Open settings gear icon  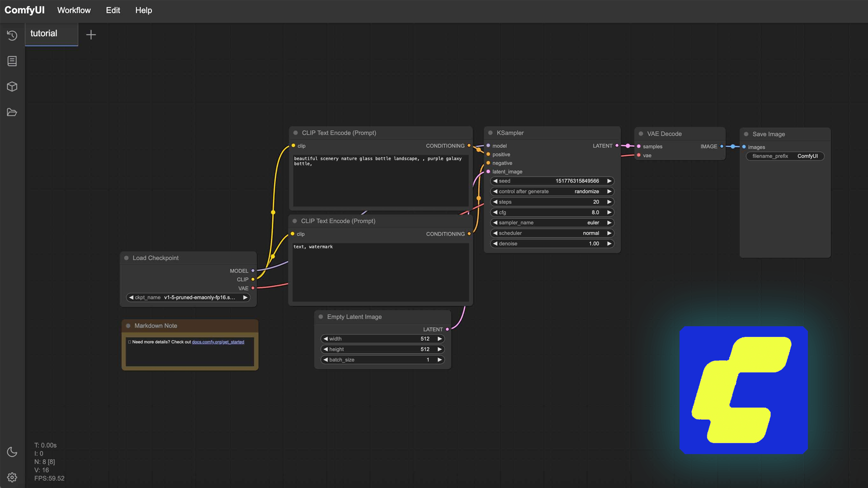point(12,477)
